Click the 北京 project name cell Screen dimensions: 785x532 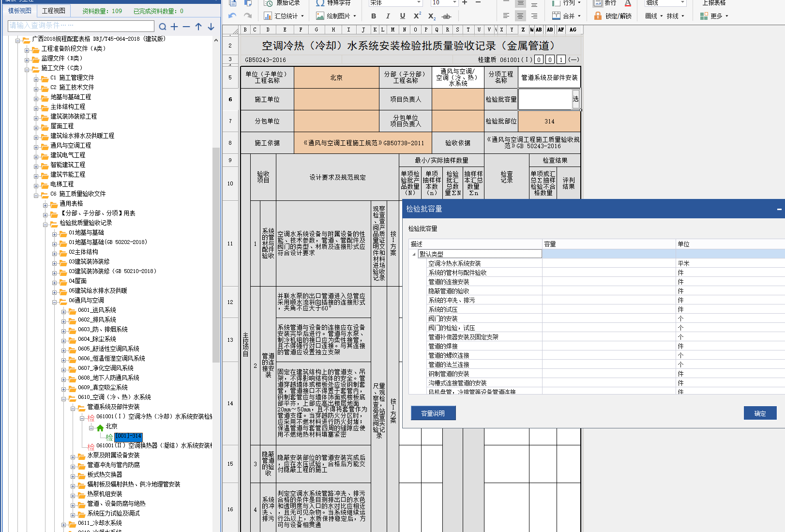pos(336,77)
